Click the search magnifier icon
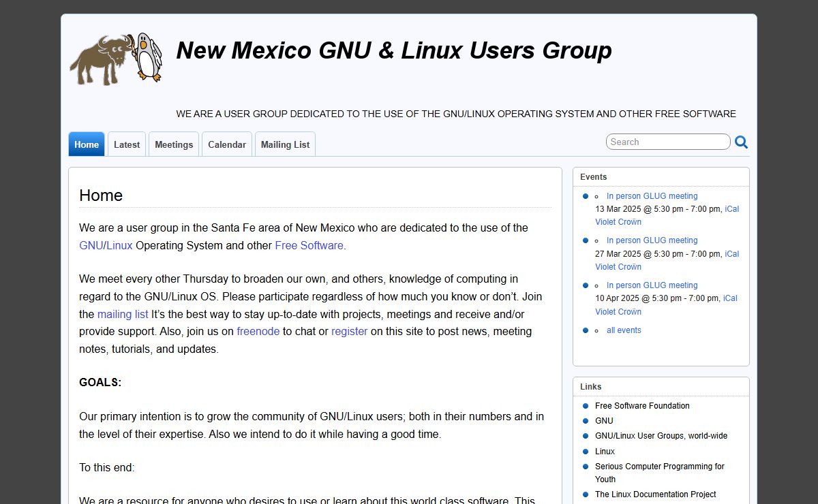Screen dimensions: 818x504 coord(742,142)
